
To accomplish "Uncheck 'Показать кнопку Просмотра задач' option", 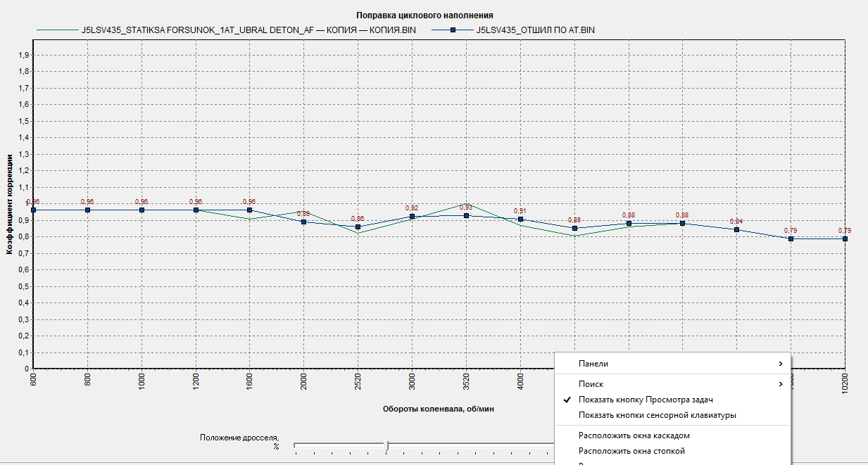I will (646, 400).
